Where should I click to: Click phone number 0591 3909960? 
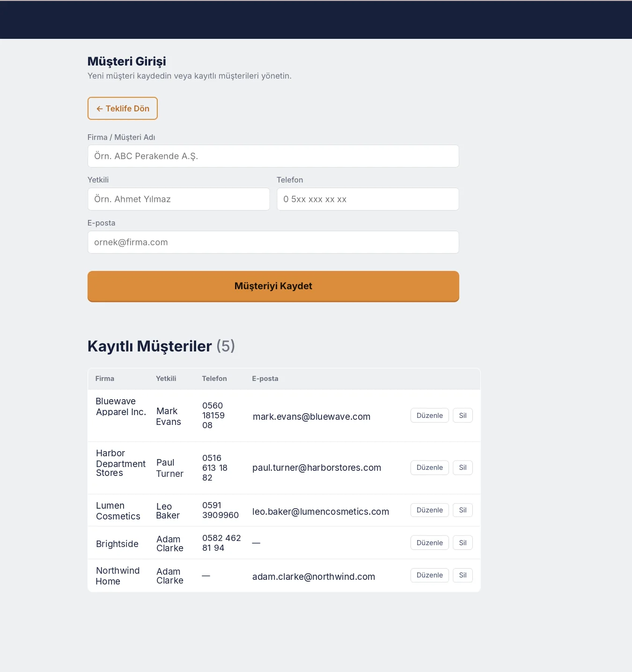(x=220, y=510)
